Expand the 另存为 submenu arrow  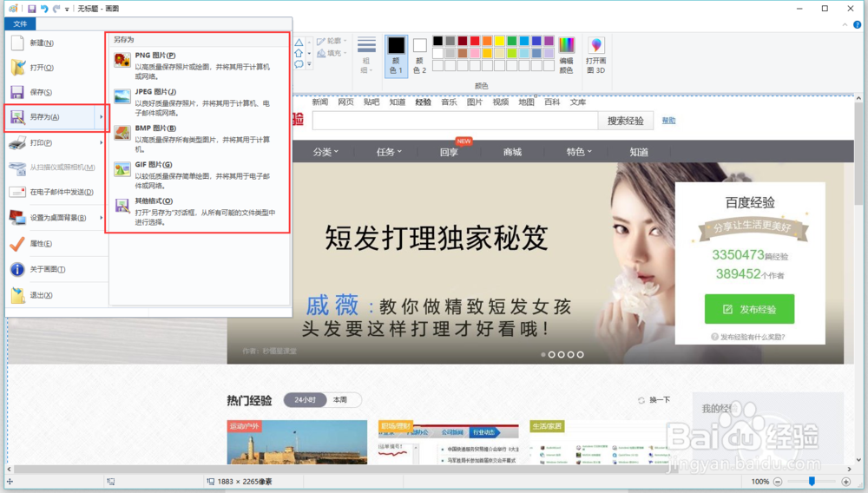[102, 117]
